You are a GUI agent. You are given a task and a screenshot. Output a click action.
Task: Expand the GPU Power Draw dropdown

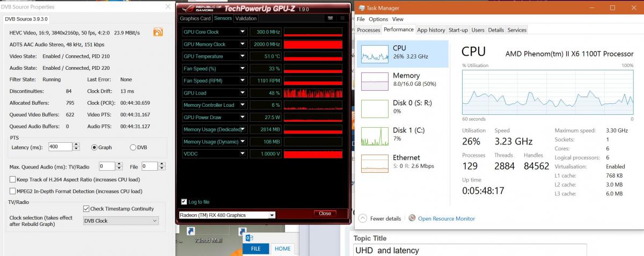(x=243, y=117)
